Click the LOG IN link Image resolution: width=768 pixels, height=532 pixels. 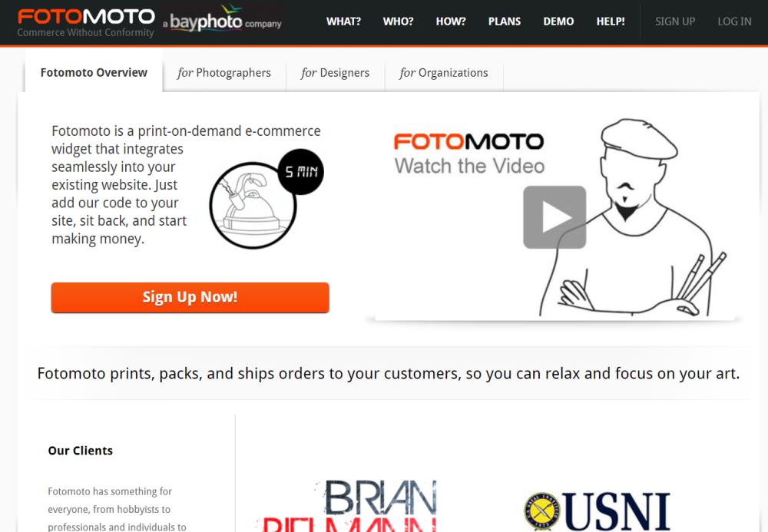point(734,21)
